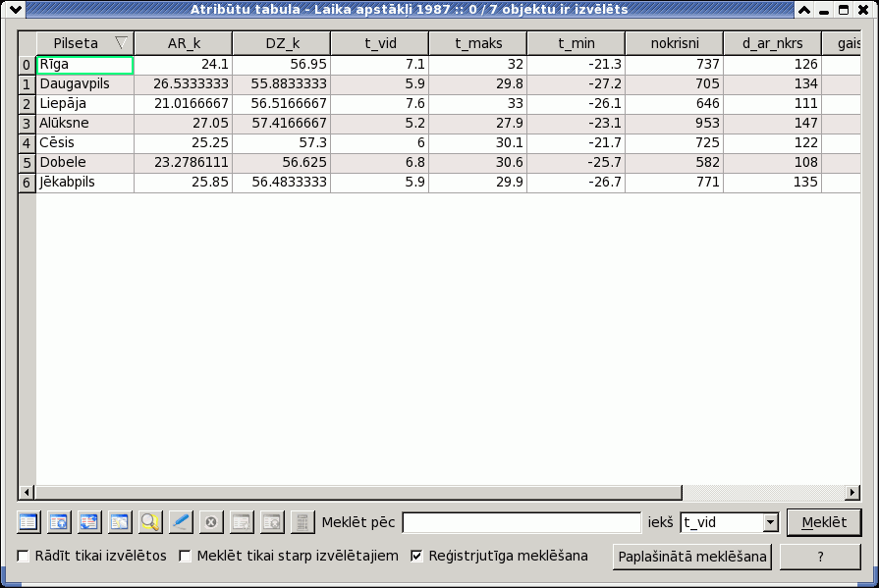Click the t_maks column header
Viewport: 879px width, 588px height.
pos(477,43)
